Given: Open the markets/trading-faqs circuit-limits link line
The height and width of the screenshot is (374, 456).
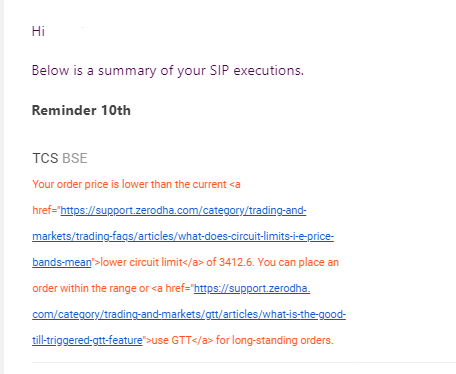Looking at the screenshot, I should click(183, 236).
